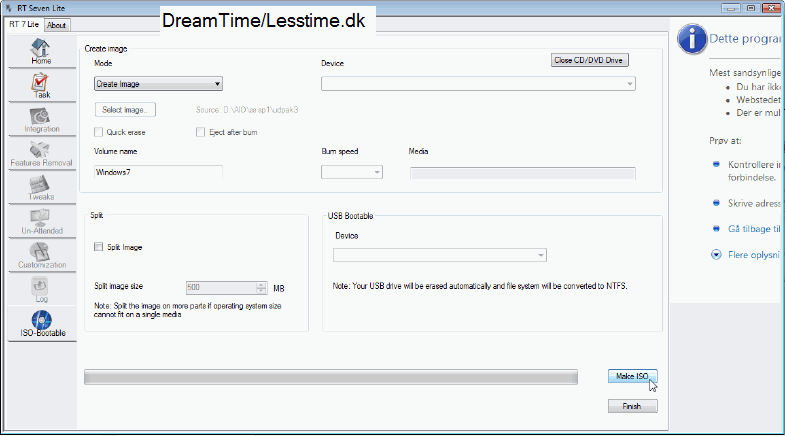Click the Make ISO button

click(x=632, y=376)
